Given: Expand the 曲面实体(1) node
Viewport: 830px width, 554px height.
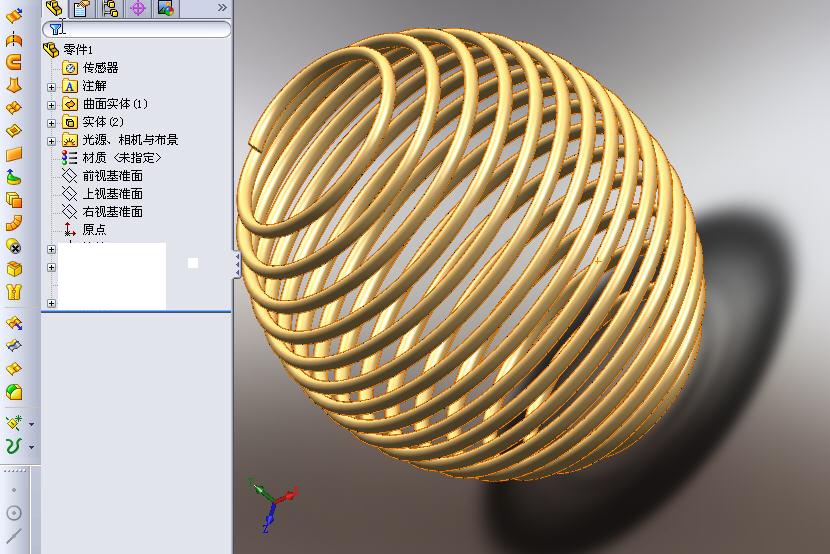Looking at the screenshot, I should click(x=51, y=105).
